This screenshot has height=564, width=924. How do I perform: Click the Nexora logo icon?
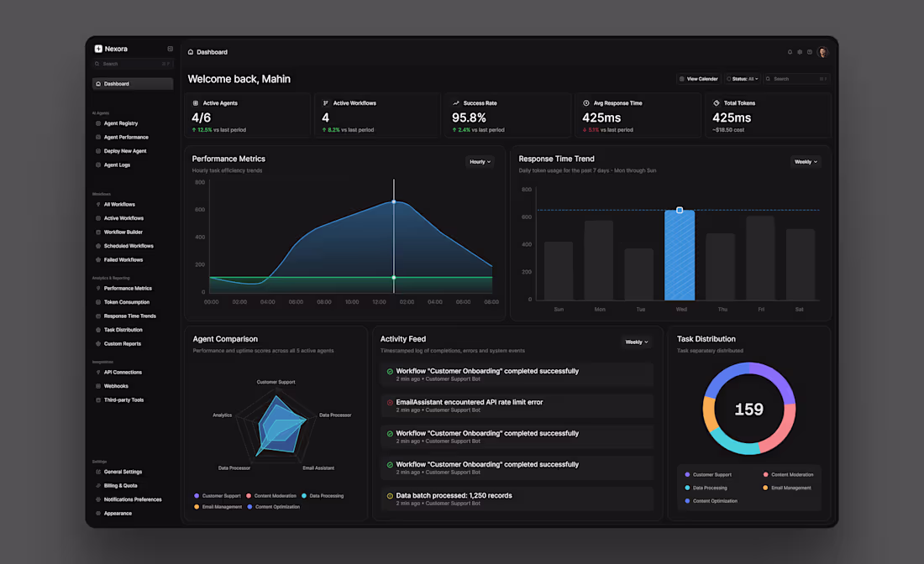[98, 49]
